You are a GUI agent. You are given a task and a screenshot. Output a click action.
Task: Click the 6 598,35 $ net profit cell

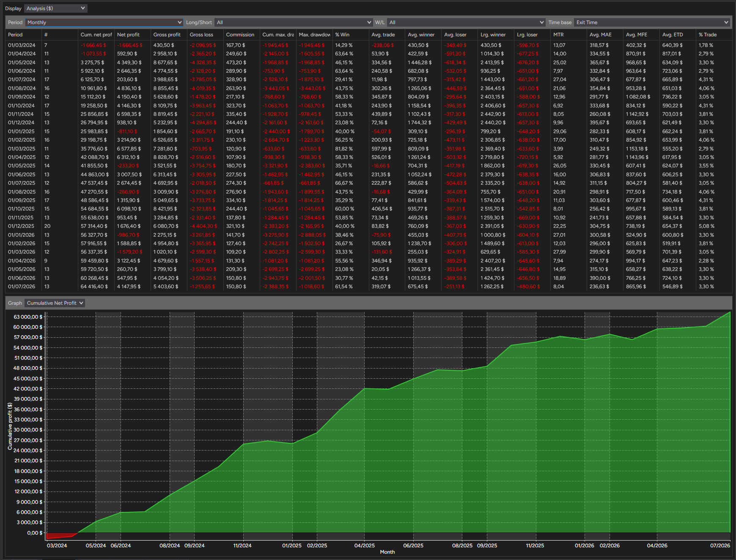point(131,114)
